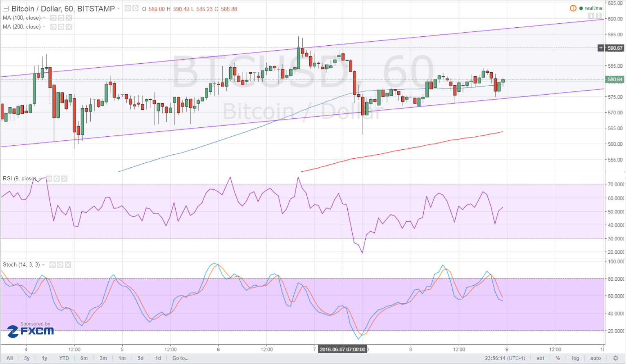Screen dimensions: 626x364
Task: Remove the Stoch indicator pane
Action: click(x=68, y=265)
